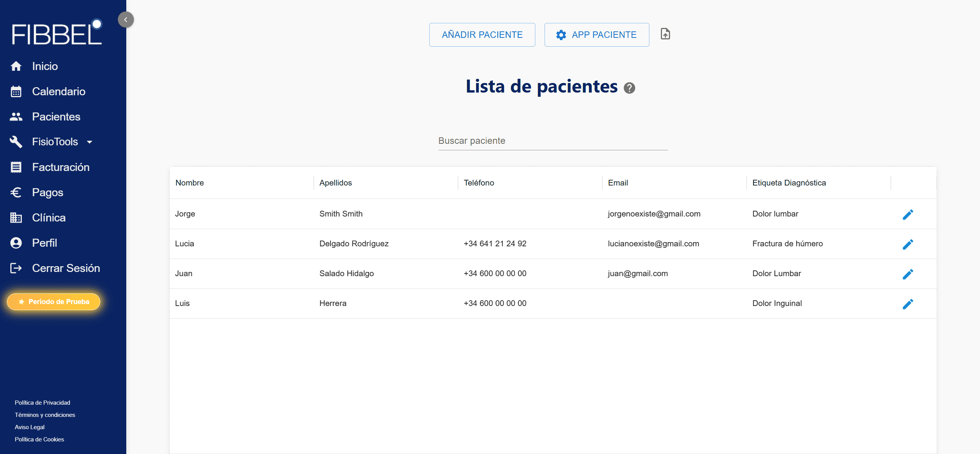This screenshot has width=980, height=454.
Task: Sort by Apellidos column header
Action: click(x=336, y=183)
